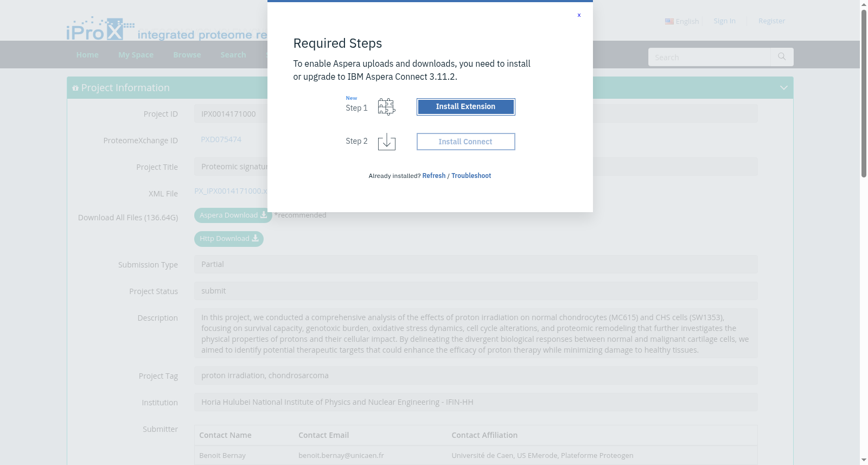Click the project Description text area
The image size is (868, 465).
(476, 333)
